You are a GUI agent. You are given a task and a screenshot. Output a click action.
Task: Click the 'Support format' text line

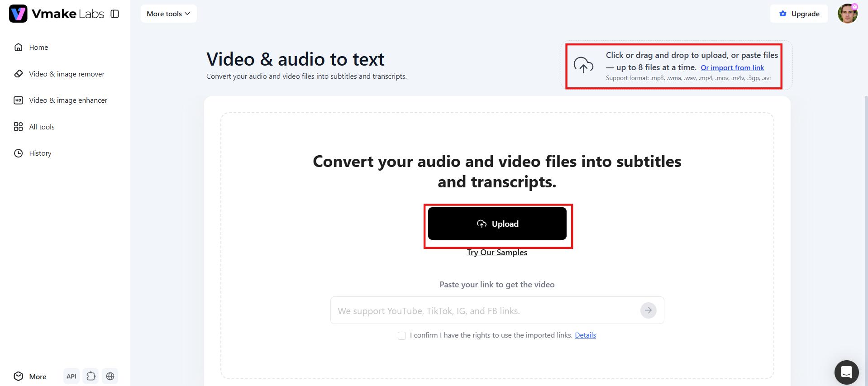click(688, 78)
